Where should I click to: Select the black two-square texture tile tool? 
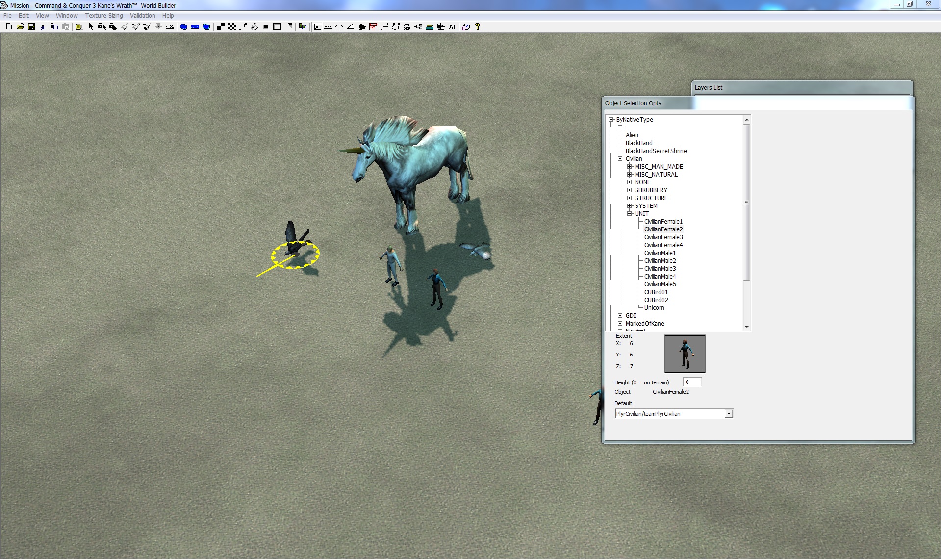pyautogui.click(x=221, y=27)
